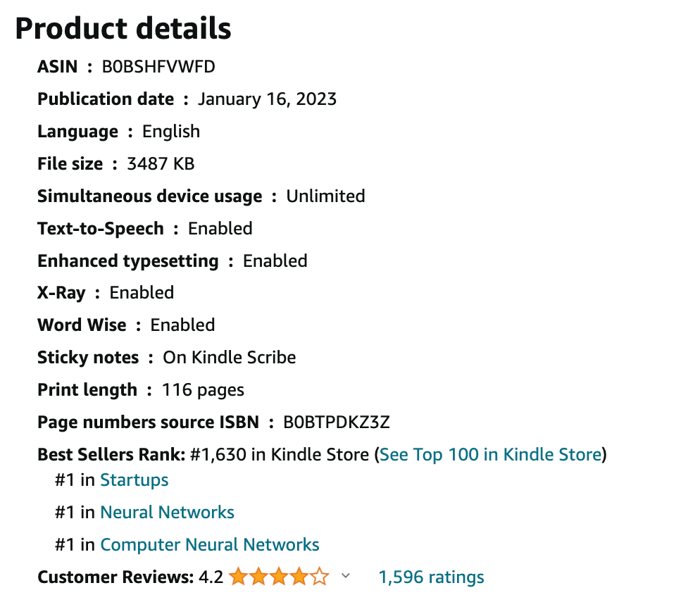
Task: Click the Word Wise label
Action: point(82,325)
